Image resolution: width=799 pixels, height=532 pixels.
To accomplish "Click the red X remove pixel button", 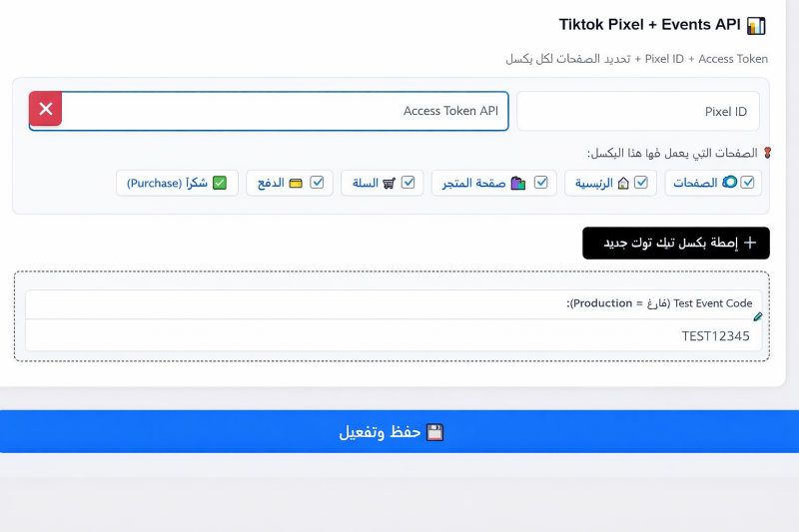I will (45, 109).
